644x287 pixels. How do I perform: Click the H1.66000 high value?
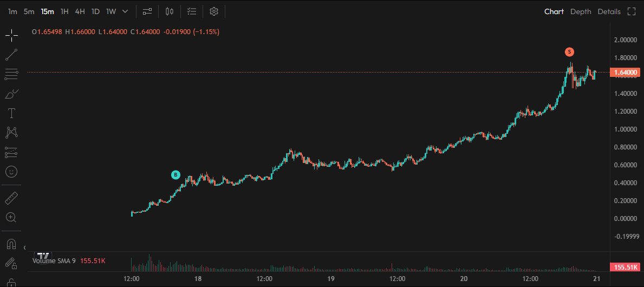click(x=81, y=31)
